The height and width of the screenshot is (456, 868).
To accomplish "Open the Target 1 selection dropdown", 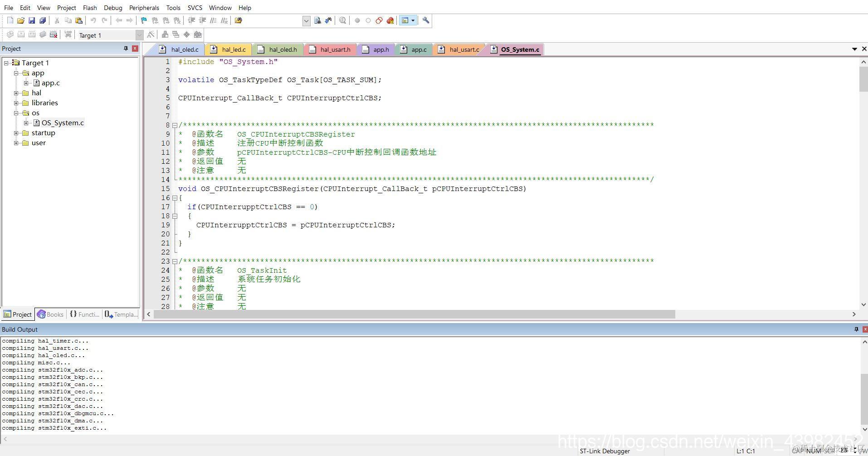I will pyautogui.click(x=139, y=35).
